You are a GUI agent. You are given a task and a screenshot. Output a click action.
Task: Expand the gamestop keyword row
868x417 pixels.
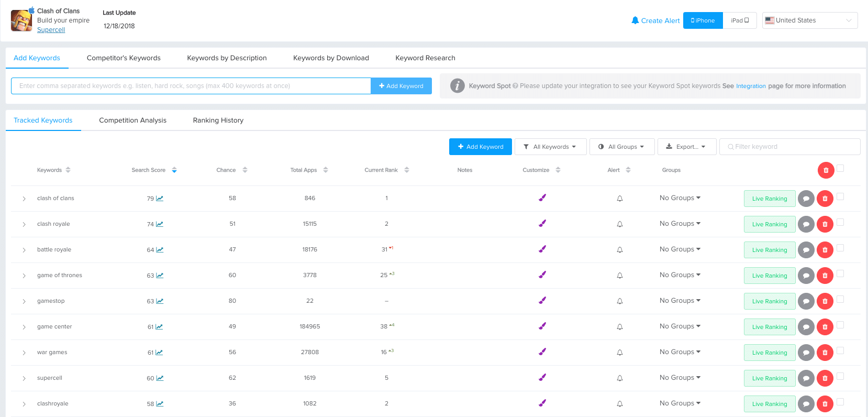24,301
